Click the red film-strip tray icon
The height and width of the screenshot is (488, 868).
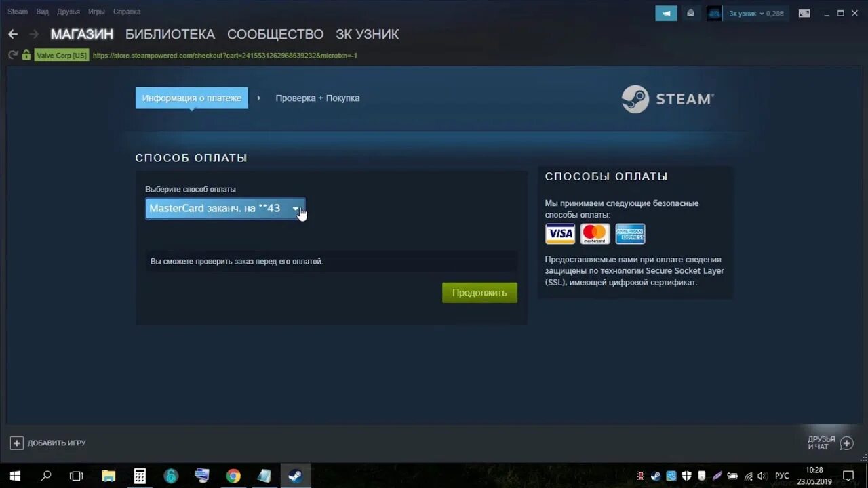click(x=640, y=476)
